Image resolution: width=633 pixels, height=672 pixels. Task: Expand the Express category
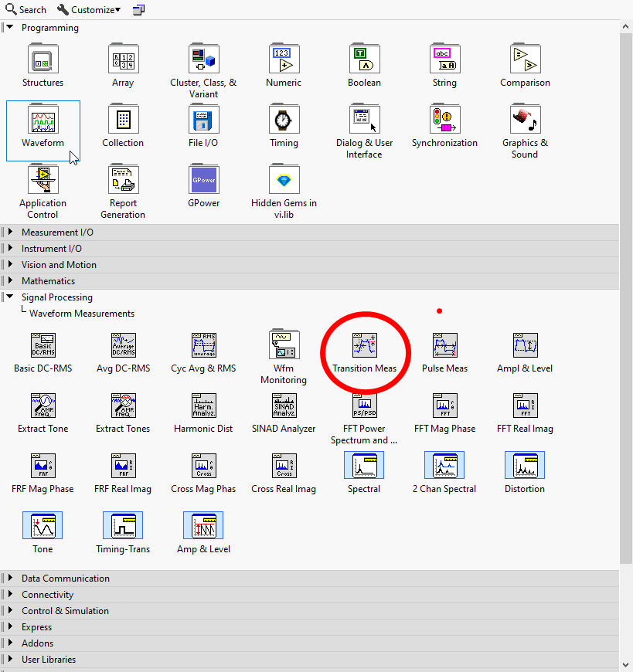(10, 627)
